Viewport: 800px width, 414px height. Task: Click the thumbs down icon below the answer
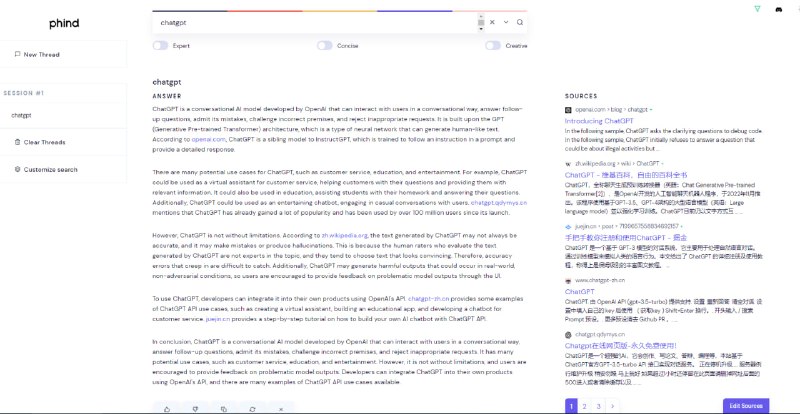pyautogui.click(x=195, y=408)
